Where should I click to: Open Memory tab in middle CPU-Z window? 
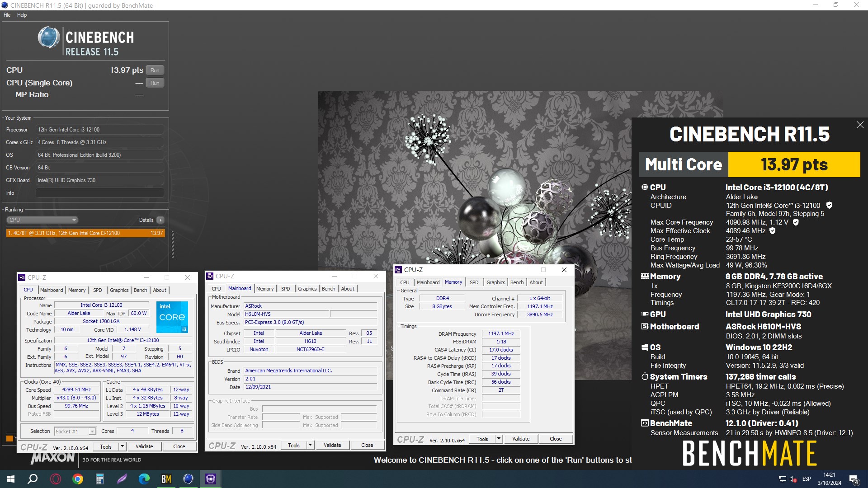(265, 289)
